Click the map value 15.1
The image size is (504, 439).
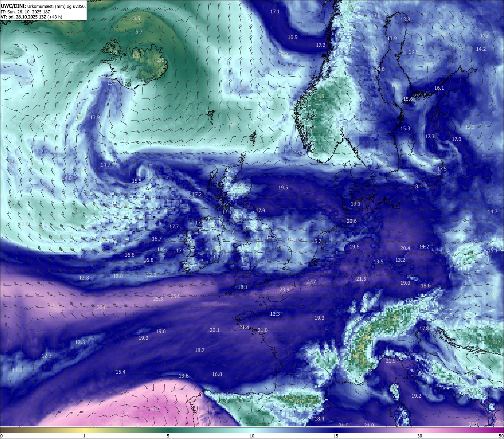click(493, 251)
